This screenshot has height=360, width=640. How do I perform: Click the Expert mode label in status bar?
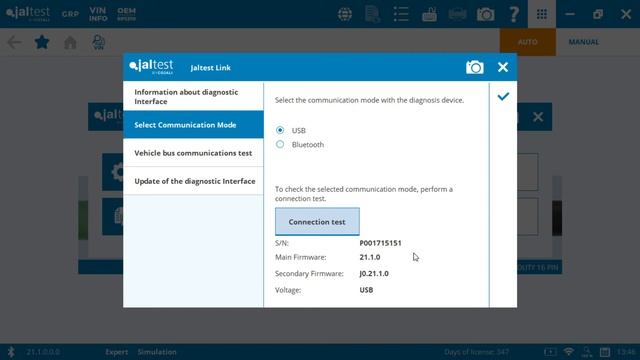click(116, 352)
